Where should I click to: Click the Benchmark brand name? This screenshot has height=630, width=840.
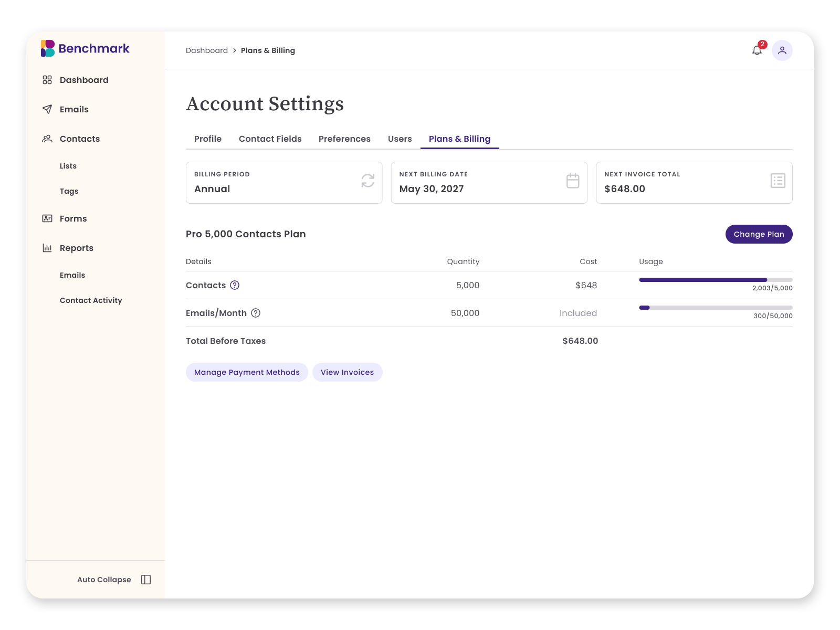click(x=94, y=48)
